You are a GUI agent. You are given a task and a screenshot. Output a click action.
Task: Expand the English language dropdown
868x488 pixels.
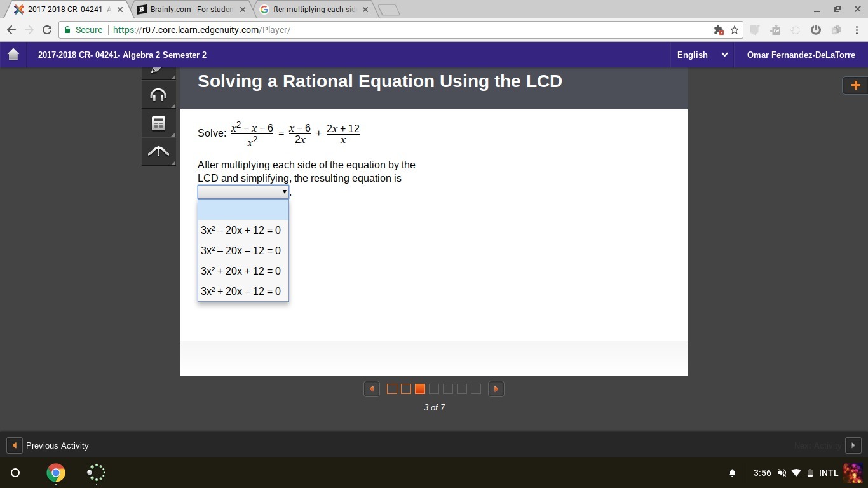click(x=702, y=55)
